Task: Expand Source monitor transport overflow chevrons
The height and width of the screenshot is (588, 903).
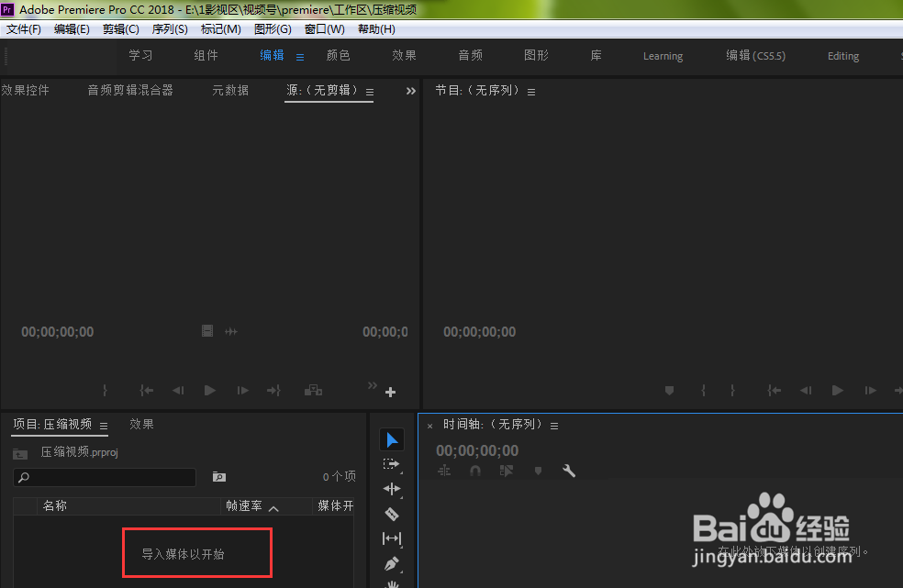Action: tap(373, 384)
